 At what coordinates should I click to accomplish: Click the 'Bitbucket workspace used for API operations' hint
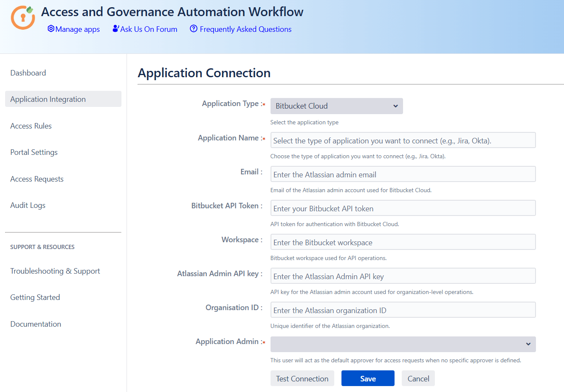click(x=328, y=258)
